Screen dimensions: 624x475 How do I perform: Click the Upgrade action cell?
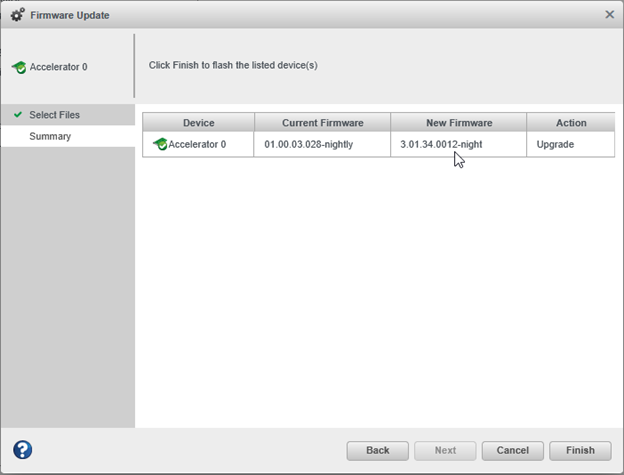click(571, 144)
